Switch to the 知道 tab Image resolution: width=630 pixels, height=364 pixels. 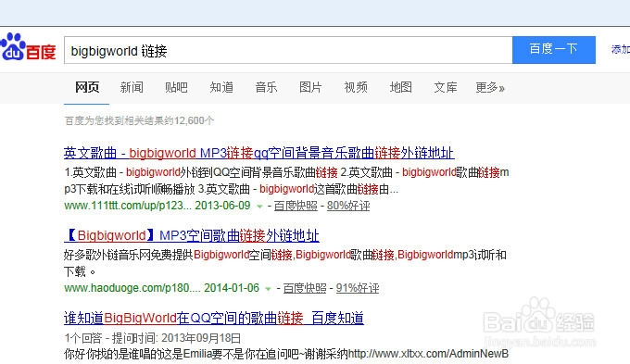pos(221,87)
